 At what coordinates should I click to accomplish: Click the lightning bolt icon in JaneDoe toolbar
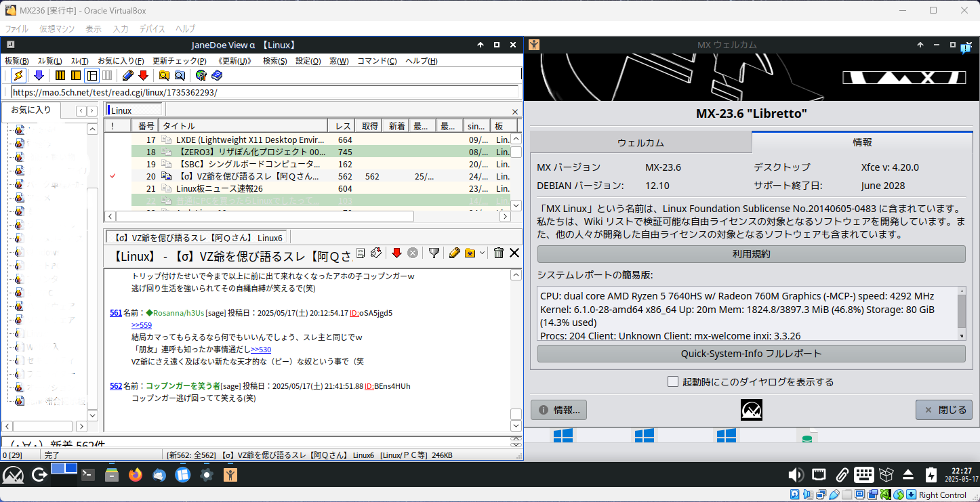point(19,75)
